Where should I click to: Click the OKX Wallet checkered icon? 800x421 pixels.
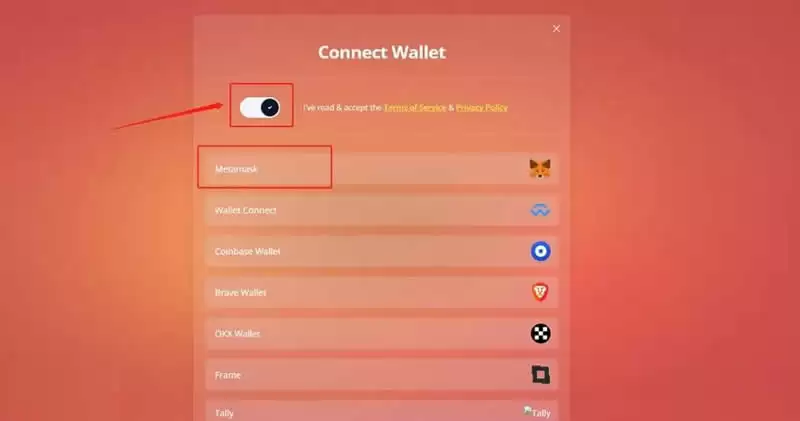[540, 334]
